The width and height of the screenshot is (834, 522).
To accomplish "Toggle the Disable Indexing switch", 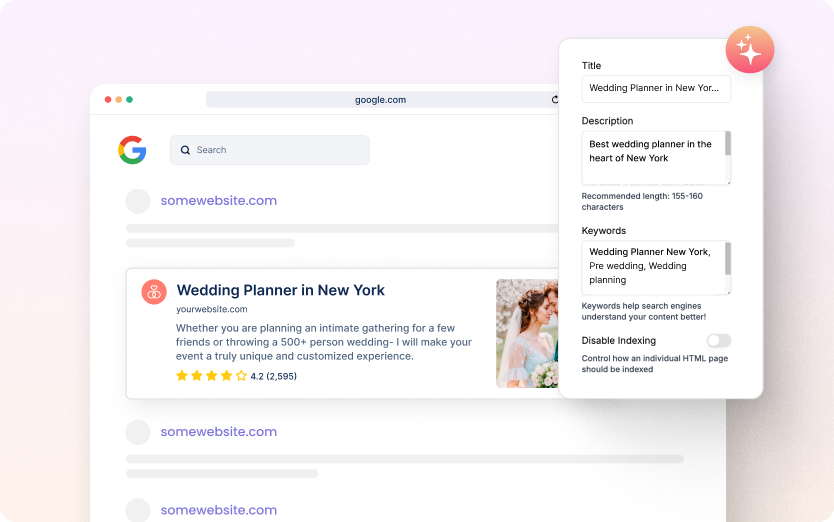I will coord(718,341).
